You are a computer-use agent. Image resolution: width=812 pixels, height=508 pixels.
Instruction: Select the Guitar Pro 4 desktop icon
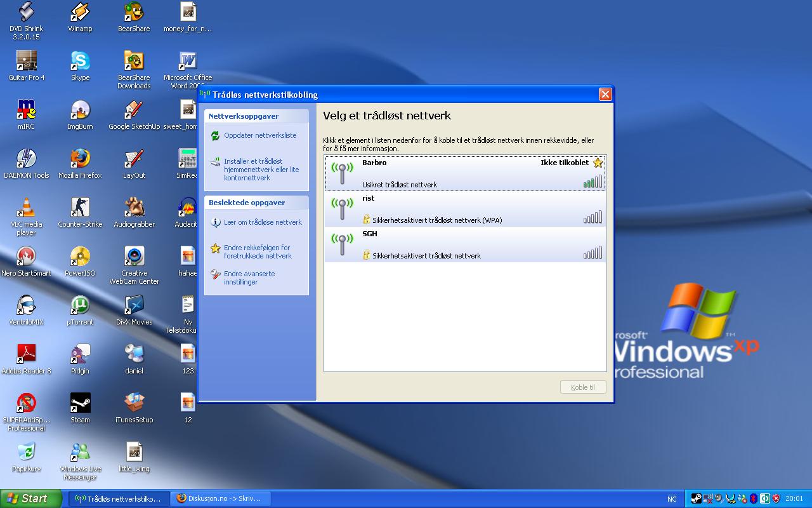point(26,66)
